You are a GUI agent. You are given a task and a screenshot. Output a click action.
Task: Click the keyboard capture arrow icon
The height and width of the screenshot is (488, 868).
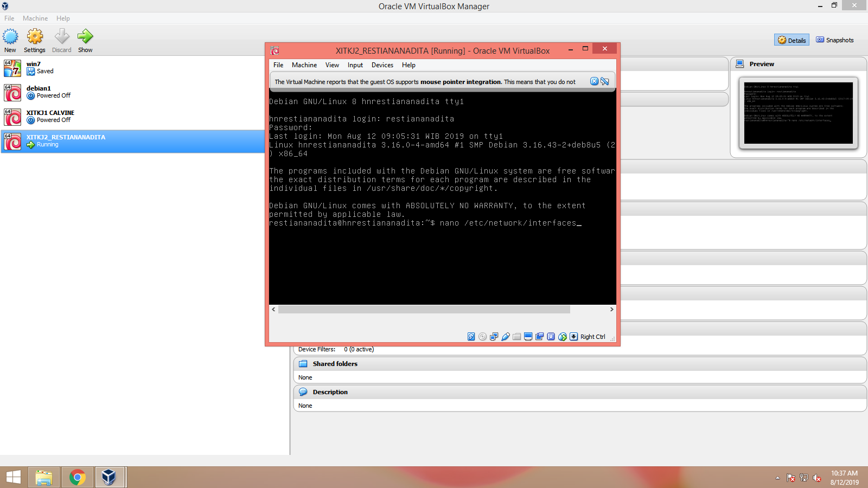[574, 337]
